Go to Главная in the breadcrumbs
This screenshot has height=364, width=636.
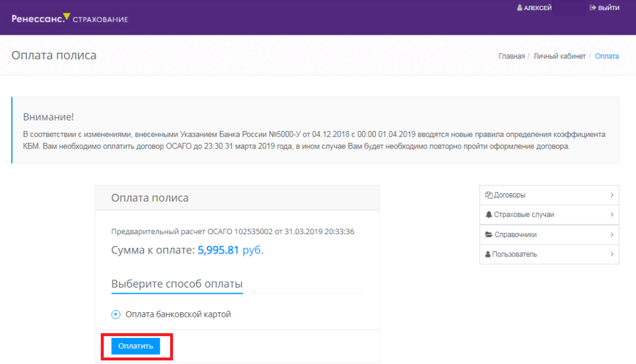[x=511, y=57]
